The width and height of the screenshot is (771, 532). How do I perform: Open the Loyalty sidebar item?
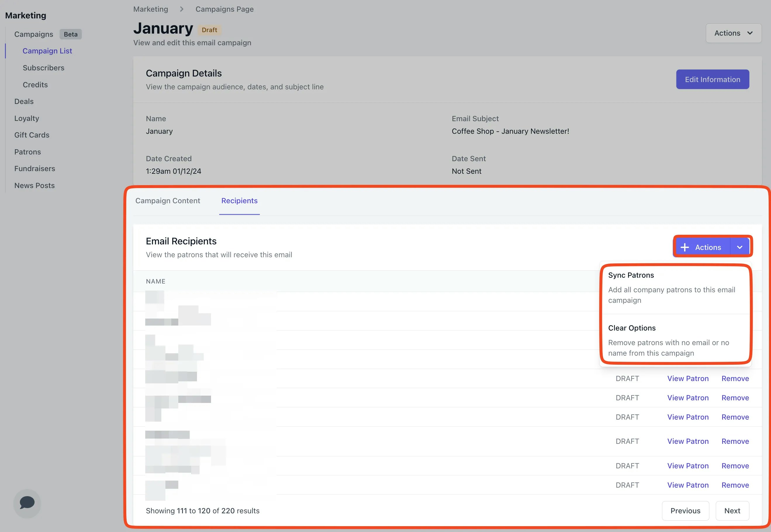tap(27, 118)
